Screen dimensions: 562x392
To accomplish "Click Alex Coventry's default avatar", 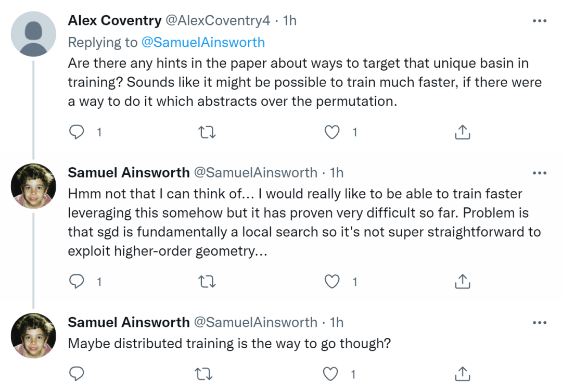I will tap(33, 34).
